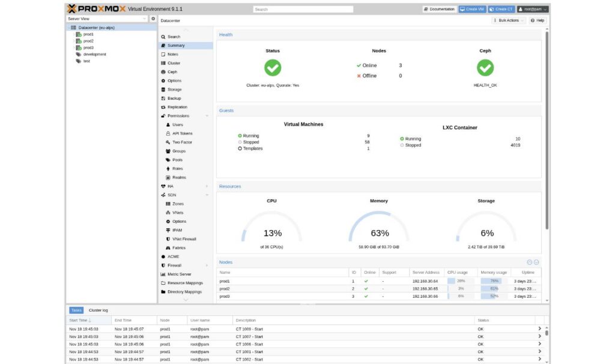Click the Backup floppy icon
This screenshot has height=364, width=615.
point(163,99)
